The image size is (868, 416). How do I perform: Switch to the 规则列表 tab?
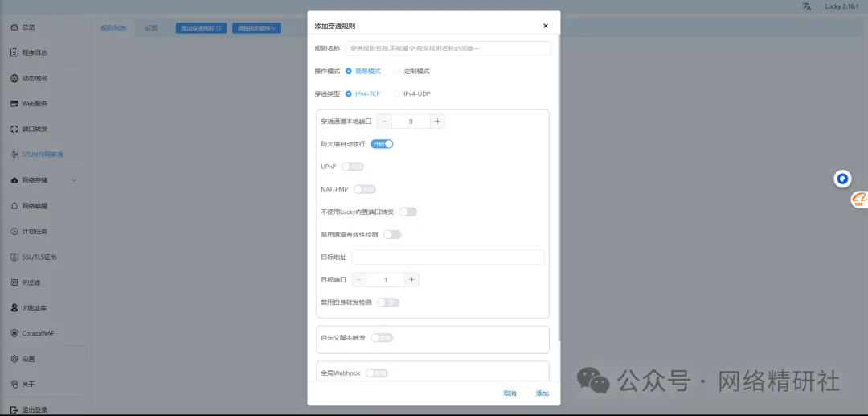[x=113, y=28]
